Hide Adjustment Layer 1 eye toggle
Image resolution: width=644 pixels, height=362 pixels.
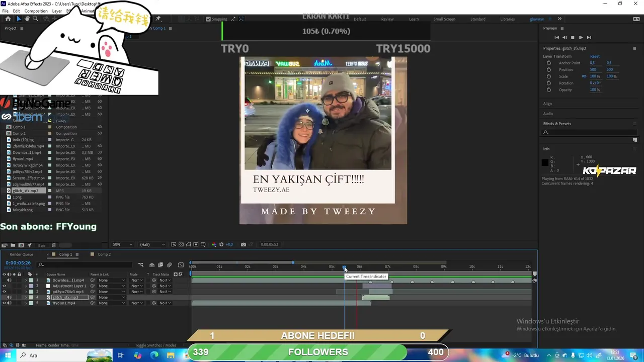[x=4, y=286]
